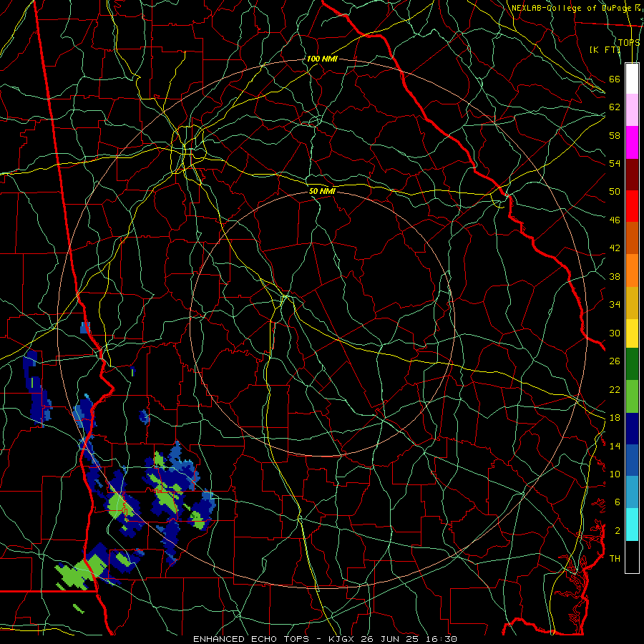Click the navy 14-18 kft legend swatch

[x=632, y=429]
